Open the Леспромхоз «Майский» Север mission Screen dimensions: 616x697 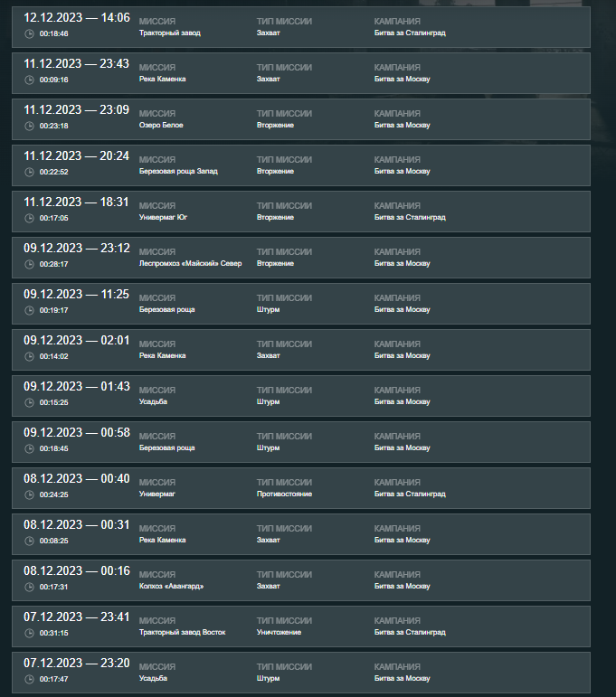point(190,264)
